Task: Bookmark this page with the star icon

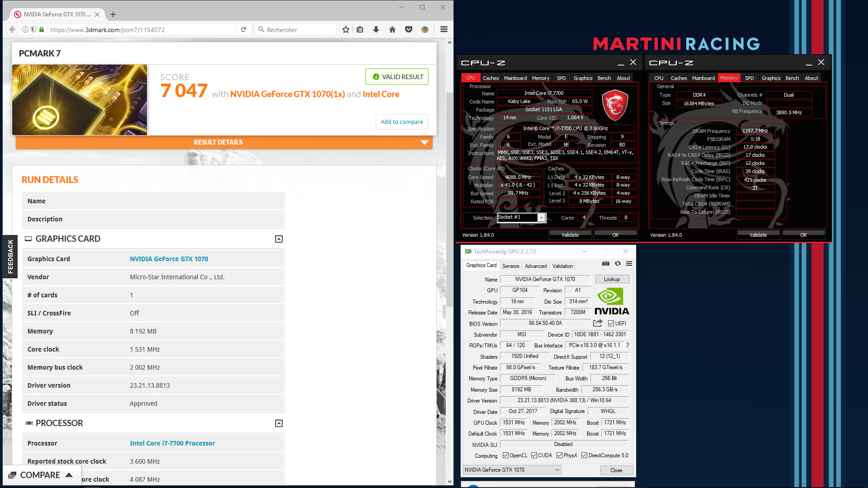Action: [x=346, y=29]
